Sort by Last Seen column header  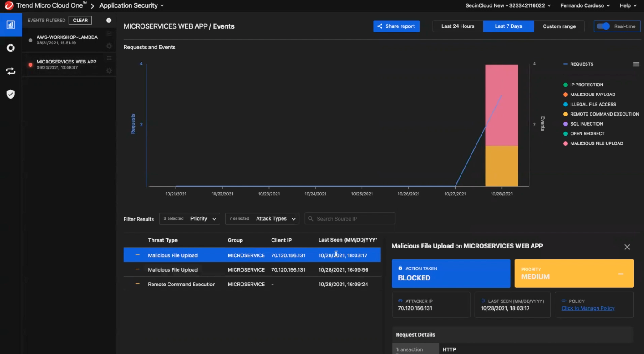[x=347, y=240]
